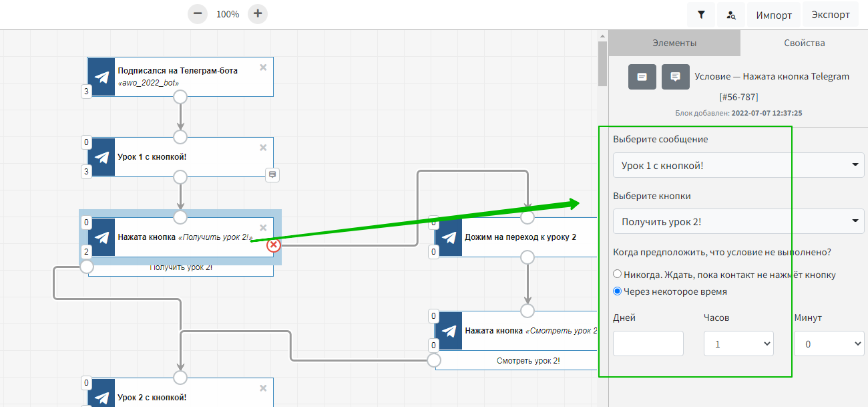The image size is (868, 407).
Task: Open the Выберите кнопки dropdown
Action: [x=738, y=221]
